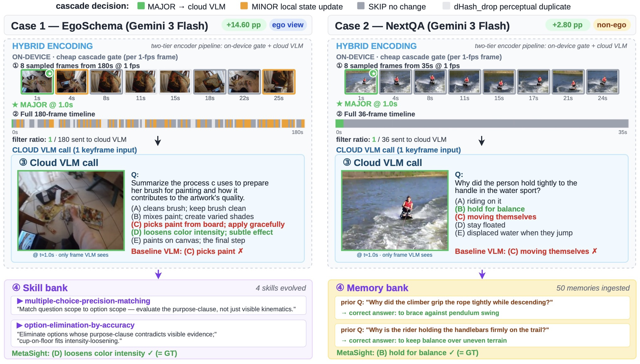This screenshot has width=640, height=364.
Task: Click the green MAJOR legend swatch
Action: pyautogui.click(x=141, y=6)
